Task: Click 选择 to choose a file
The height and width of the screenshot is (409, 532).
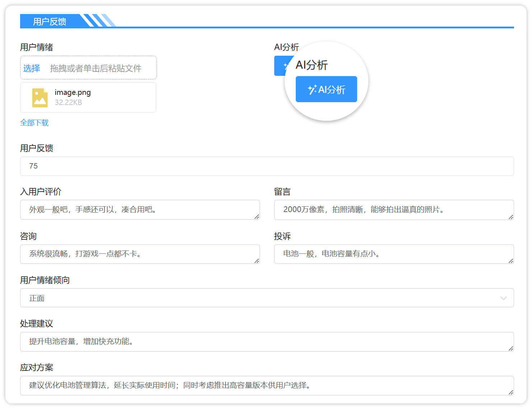Action: pyautogui.click(x=32, y=68)
